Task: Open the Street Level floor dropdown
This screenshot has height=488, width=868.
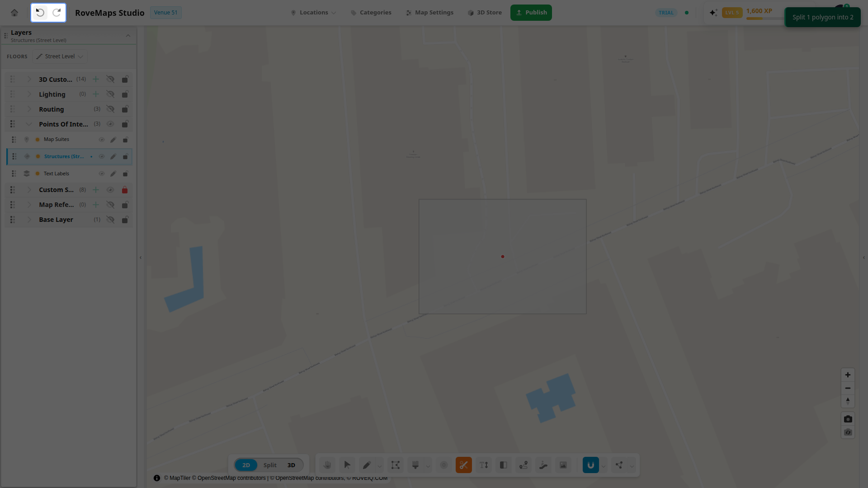Action: (x=60, y=56)
